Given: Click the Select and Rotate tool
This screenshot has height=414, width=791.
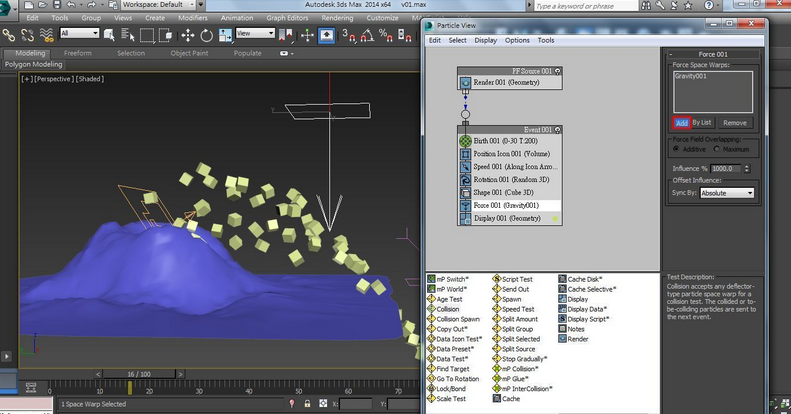Looking at the screenshot, I should [206, 35].
